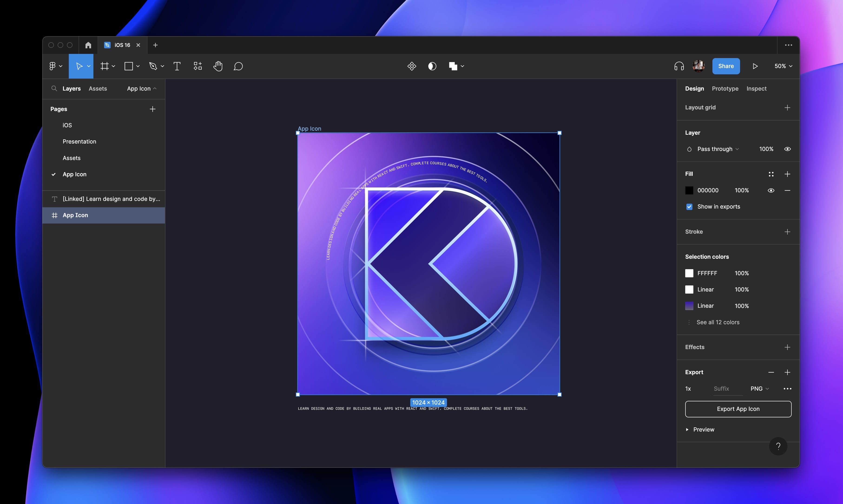The height and width of the screenshot is (504, 843).
Task: Expand the Preview disclosure triangle
Action: tap(687, 430)
